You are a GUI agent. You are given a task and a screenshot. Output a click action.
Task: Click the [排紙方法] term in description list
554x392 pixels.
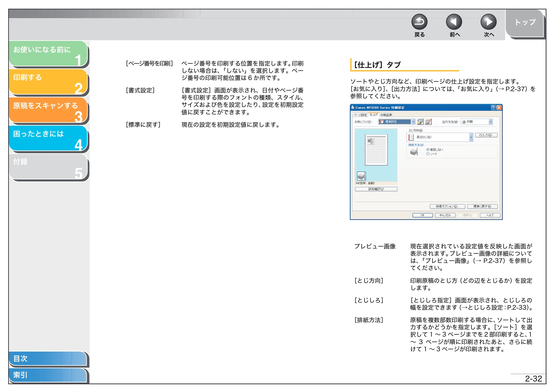pos(369,320)
